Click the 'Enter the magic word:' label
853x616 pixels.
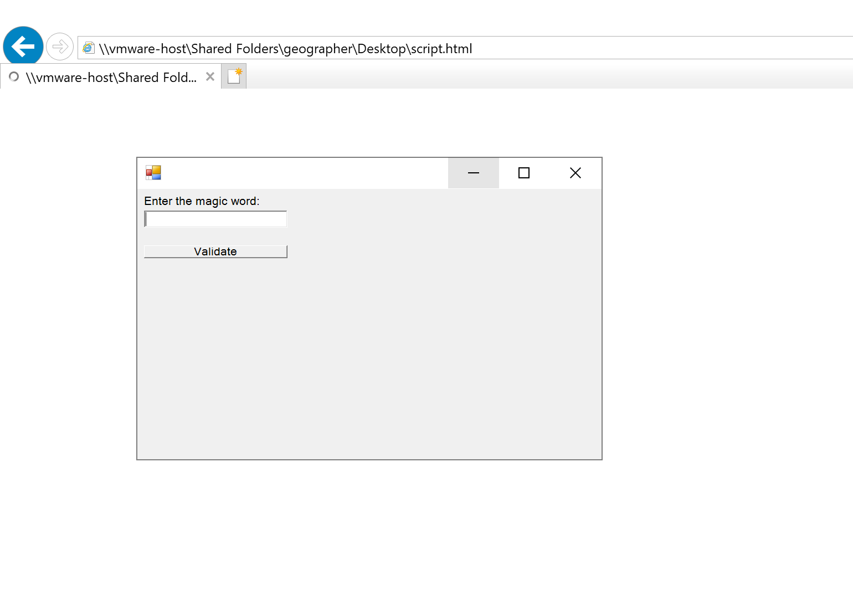(x=202, y=201)
